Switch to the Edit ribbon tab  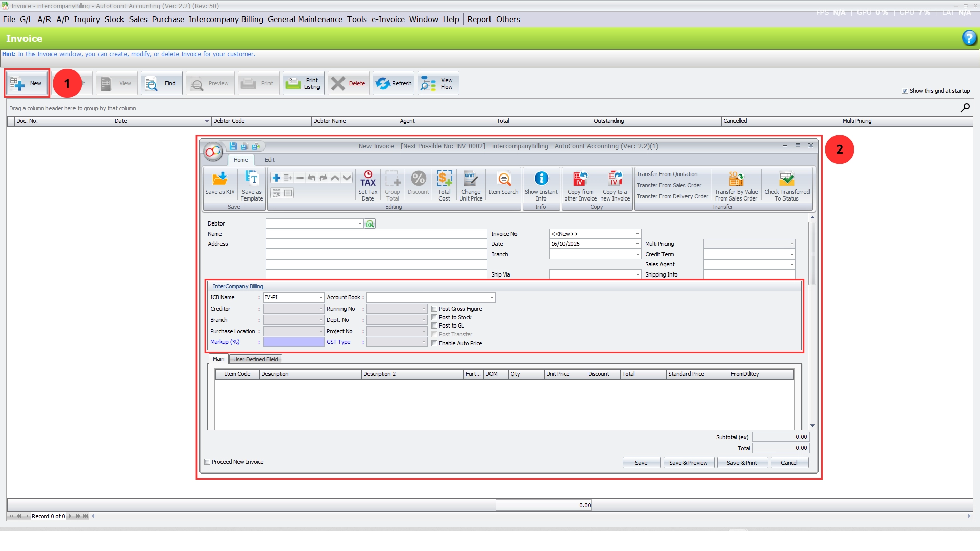[269, 160]
